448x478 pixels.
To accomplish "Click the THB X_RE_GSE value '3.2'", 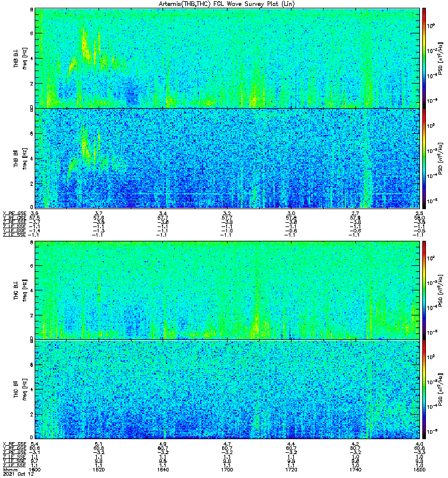I will coord(227,213).
